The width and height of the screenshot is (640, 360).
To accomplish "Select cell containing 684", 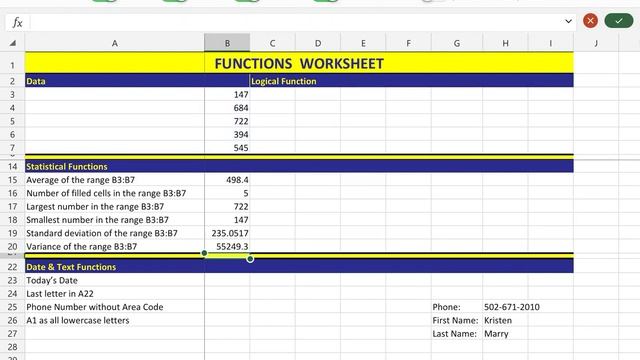I will 227,108.
